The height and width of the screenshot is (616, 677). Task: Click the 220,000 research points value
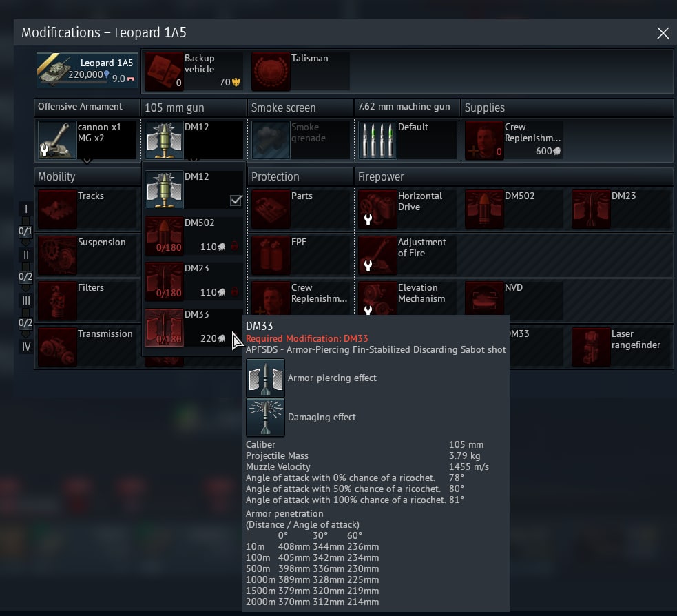point(85,74)
